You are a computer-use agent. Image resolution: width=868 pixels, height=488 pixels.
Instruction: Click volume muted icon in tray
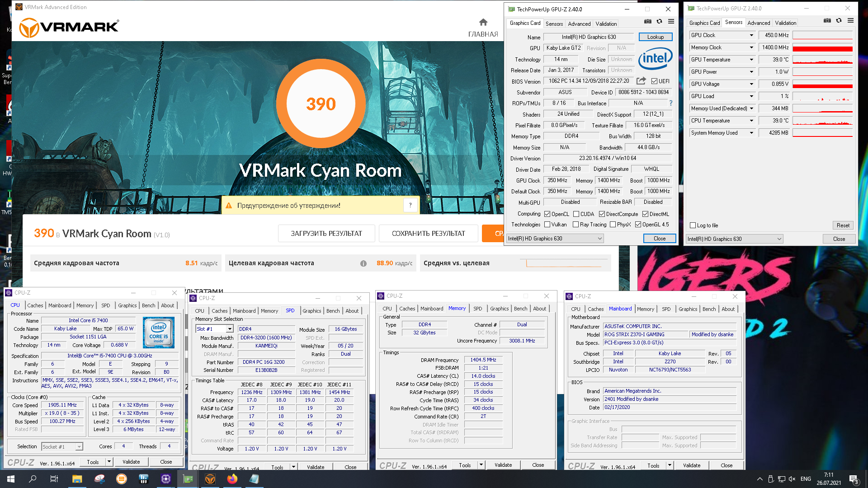792,479
